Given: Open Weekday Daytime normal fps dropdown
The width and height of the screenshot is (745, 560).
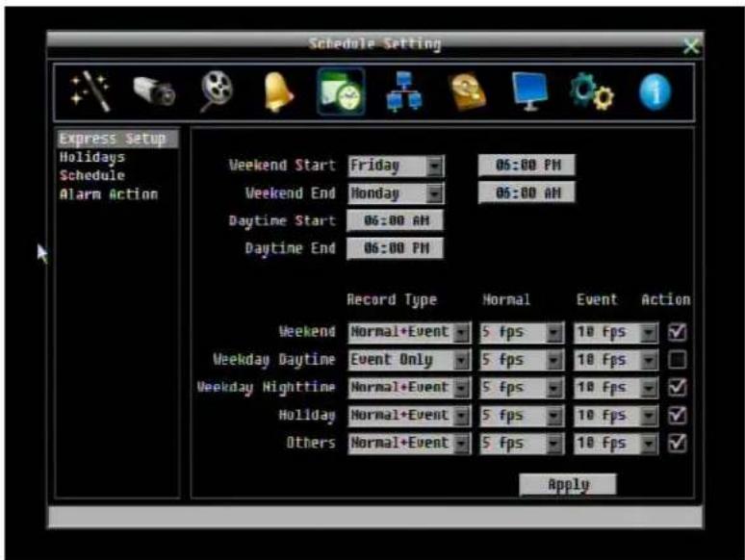Looking at the screenshot, I should pos(522,360).
